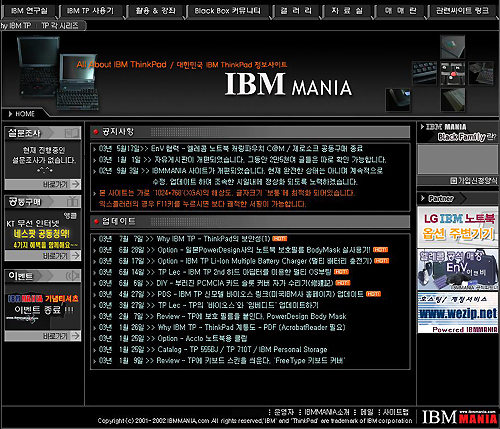
Task: Open TP Lec - 2nd 하드 멀티 OS부팅 entry
Action: tap(245, 272)
